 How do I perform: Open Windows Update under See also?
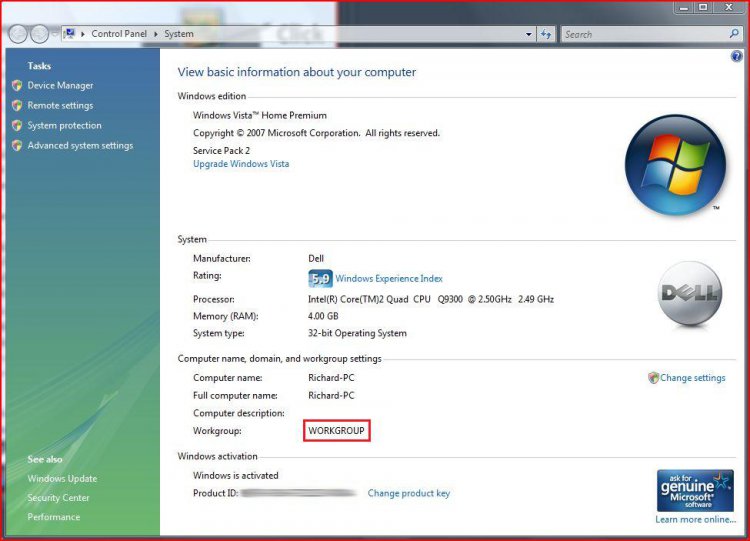(x=62, y=478)
